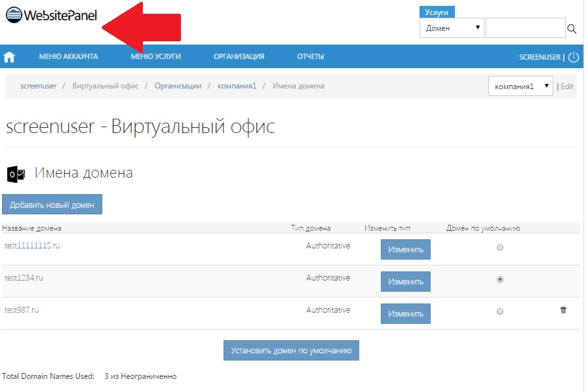This screenshot has height=392, width=588.
Task: Click the Edit link near organization selector
Action: [567, 87]
